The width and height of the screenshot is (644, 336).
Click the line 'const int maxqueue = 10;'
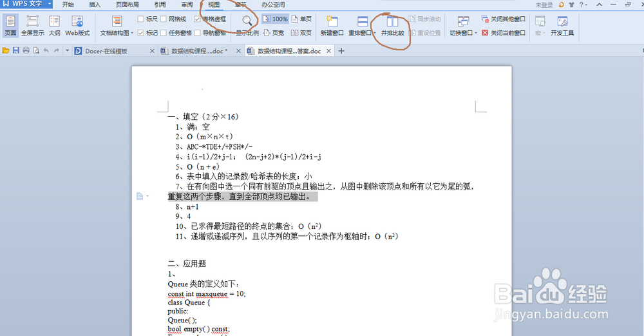pos(207,293)
